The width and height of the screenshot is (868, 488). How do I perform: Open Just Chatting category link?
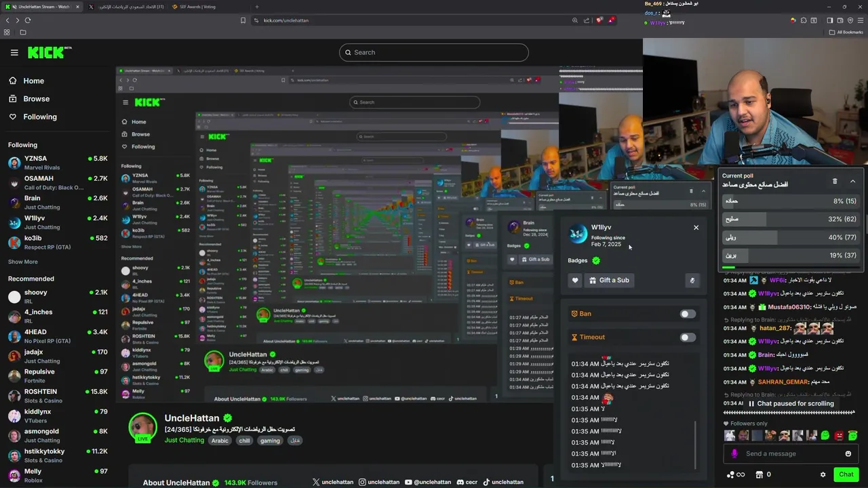(x=184, y=441)
